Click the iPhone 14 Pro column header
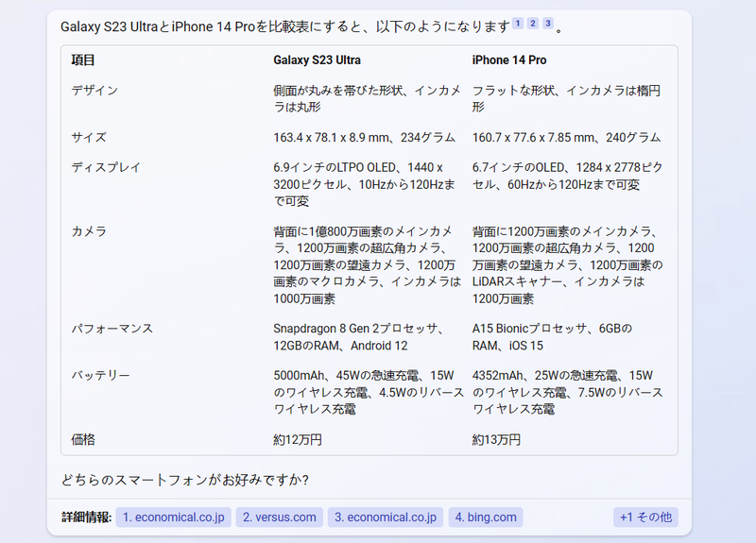The image size is (756, 543). (x=509, y=60)
